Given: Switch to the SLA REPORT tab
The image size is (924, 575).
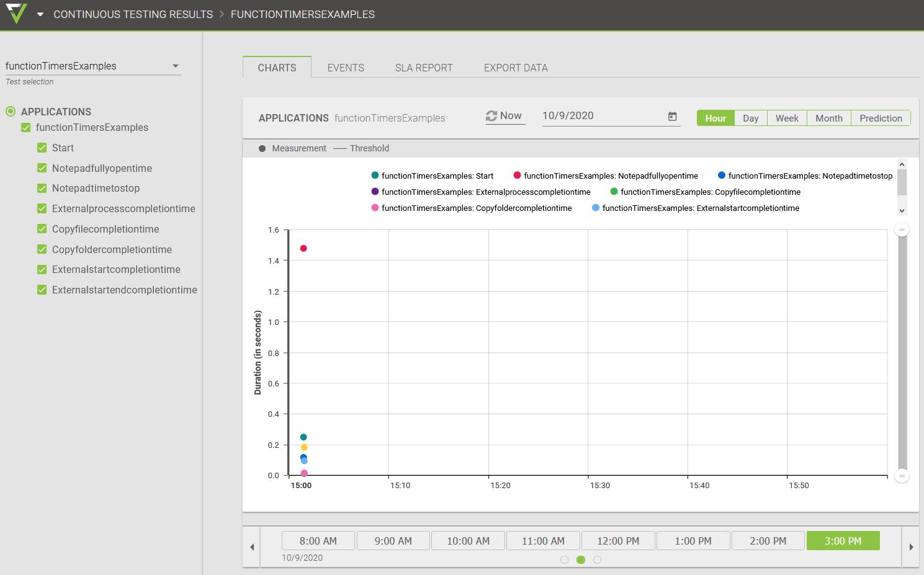Looking at the screenshot, I should coord(424,68).
